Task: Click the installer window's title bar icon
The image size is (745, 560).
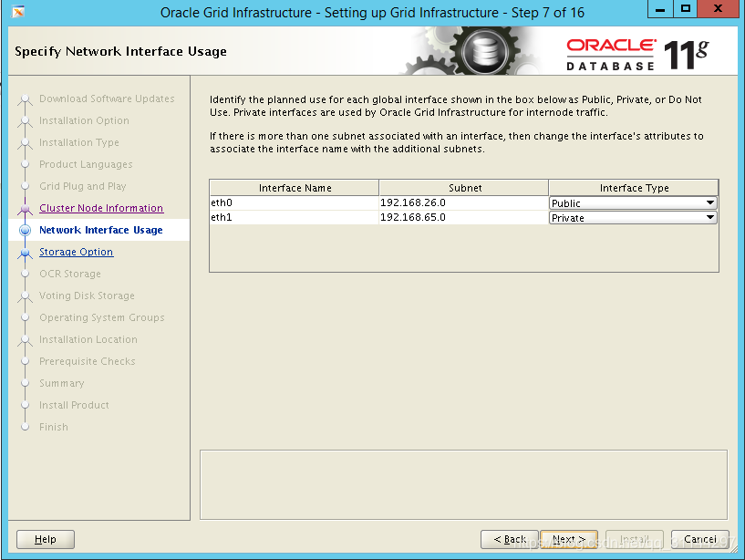Action: pyautogui.click(x=18, y=12)
